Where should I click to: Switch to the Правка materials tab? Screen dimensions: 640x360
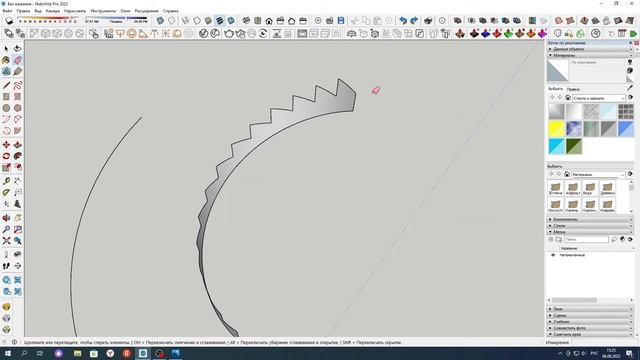pyautogui.click(x=573, y=89)
